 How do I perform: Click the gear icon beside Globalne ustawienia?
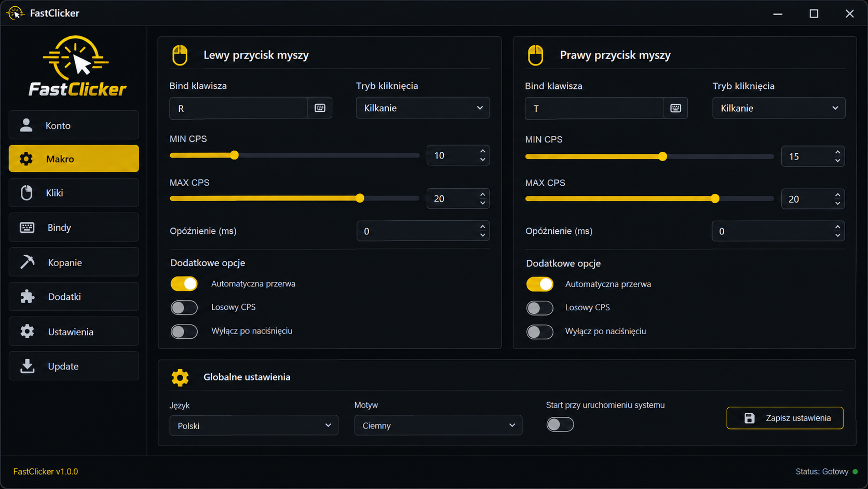(x=180, y=377)
